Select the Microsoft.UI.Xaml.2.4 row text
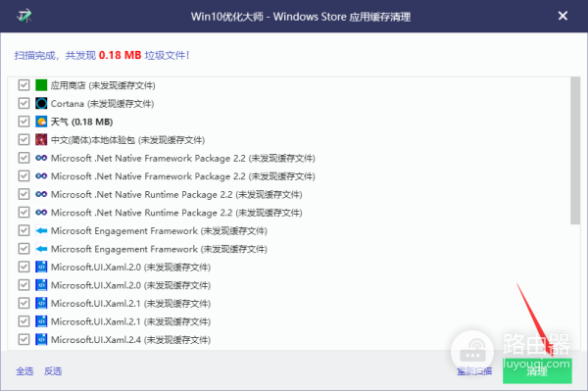The image size is (588, 391). coord(130,340)
